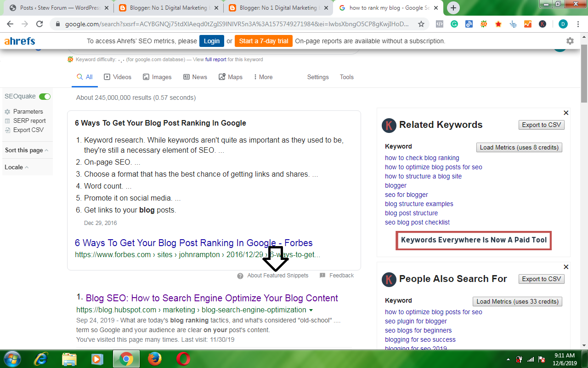This screenshot has height=368, width=588.
Task: Open the Forbes featured snippet link
Action: (193, 243)
